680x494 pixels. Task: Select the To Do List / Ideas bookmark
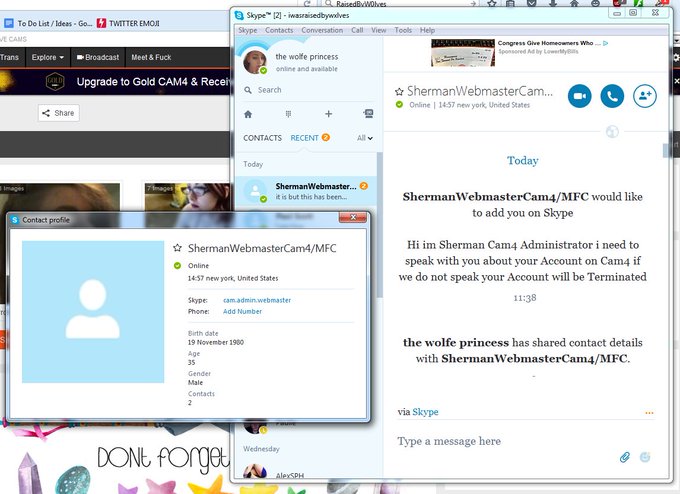coord(49,23)
